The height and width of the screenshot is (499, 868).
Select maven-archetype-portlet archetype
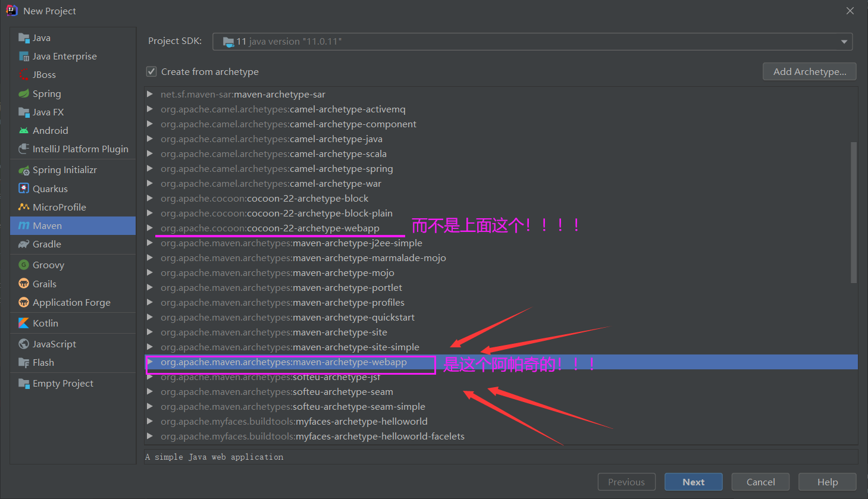click(x=281, y=288)
